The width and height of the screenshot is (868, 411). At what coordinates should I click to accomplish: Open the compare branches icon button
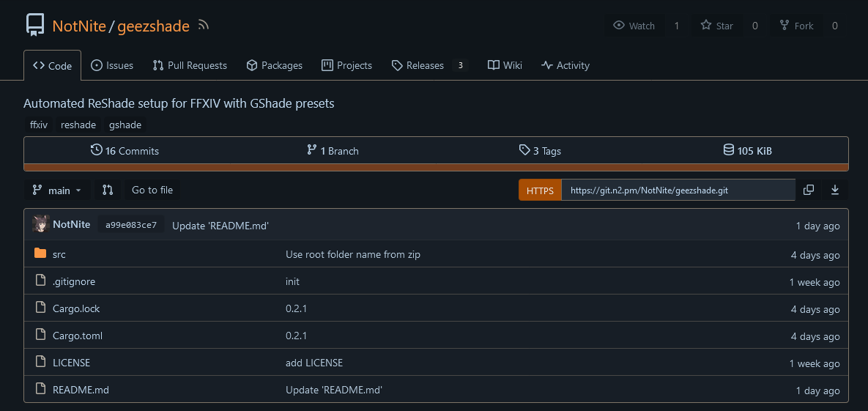click(108, 190)
